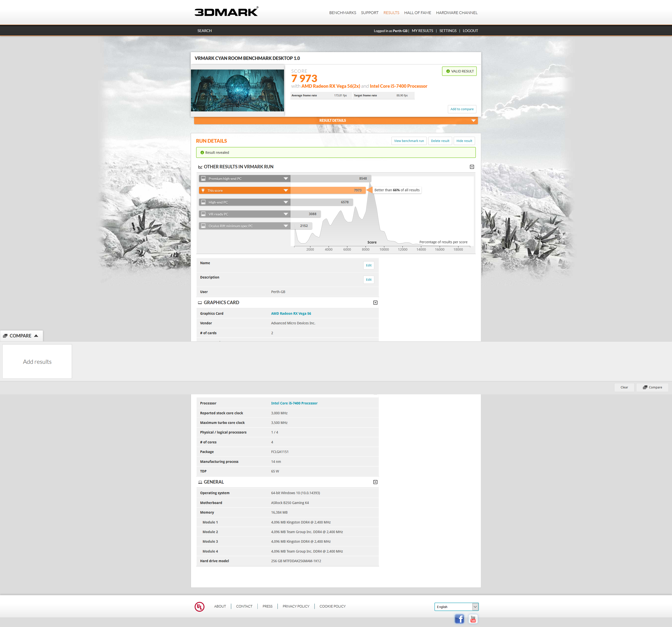The height and width of the screenshot is (627, 672).
Task: Expand the Oculus Rift minimum spec PC dropdown
Action: tap(286, 226)
